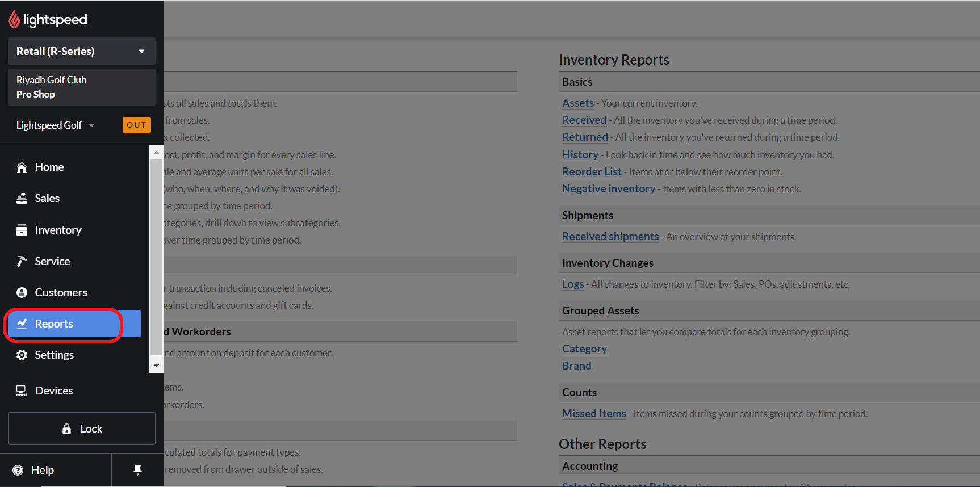Screen dimensions: 980x487
Task: Click the Inventory Changes section header
Action: tap(608, 263)
